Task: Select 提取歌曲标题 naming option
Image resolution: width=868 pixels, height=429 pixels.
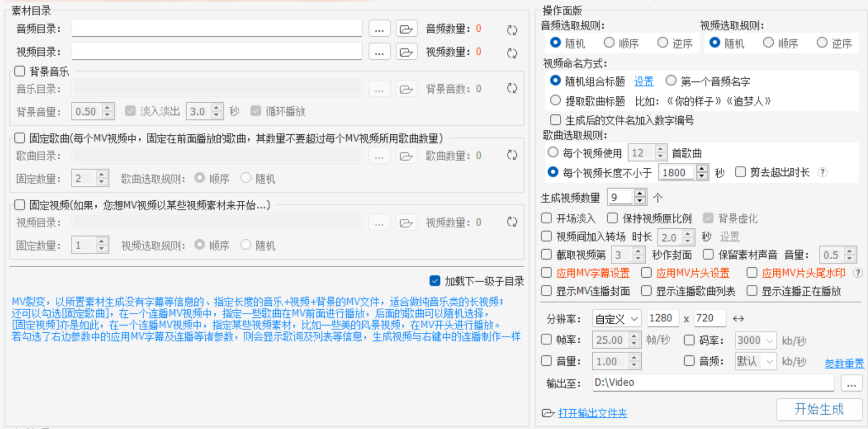Action: point(556,100)
